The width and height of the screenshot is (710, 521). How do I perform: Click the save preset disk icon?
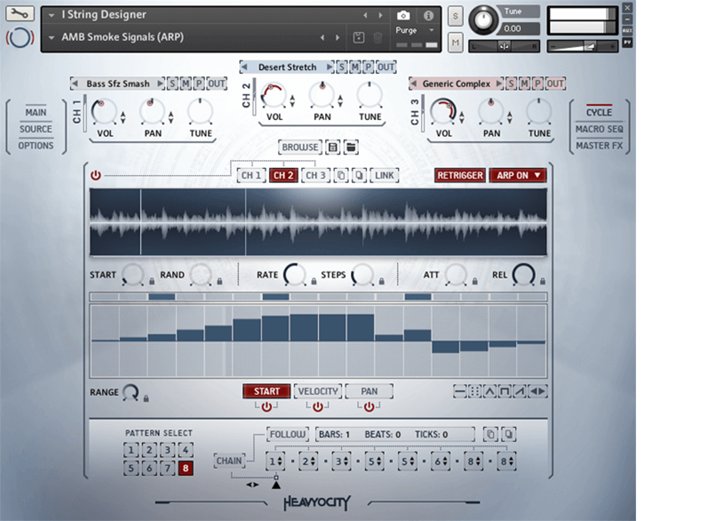pos(333,147)
